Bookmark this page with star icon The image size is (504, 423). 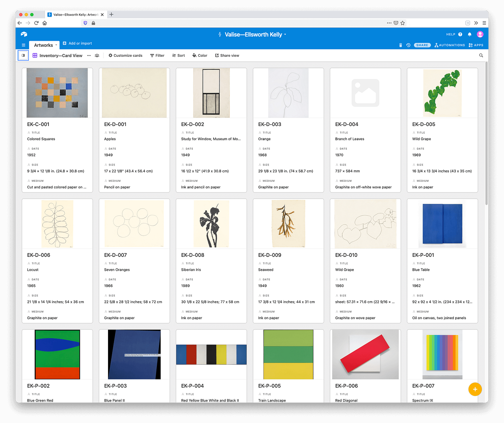coord(403,23)
